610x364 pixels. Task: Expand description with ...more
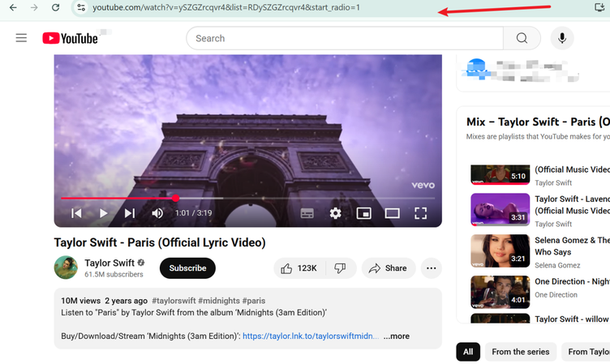397,336
